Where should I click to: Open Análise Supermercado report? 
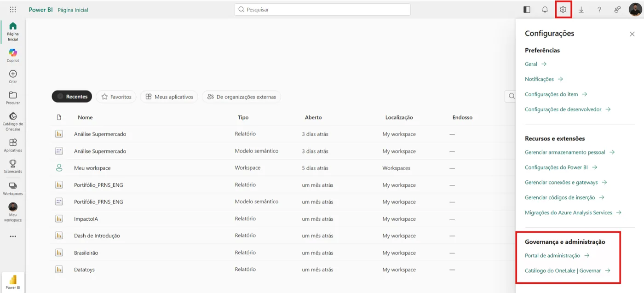(100, 134)
